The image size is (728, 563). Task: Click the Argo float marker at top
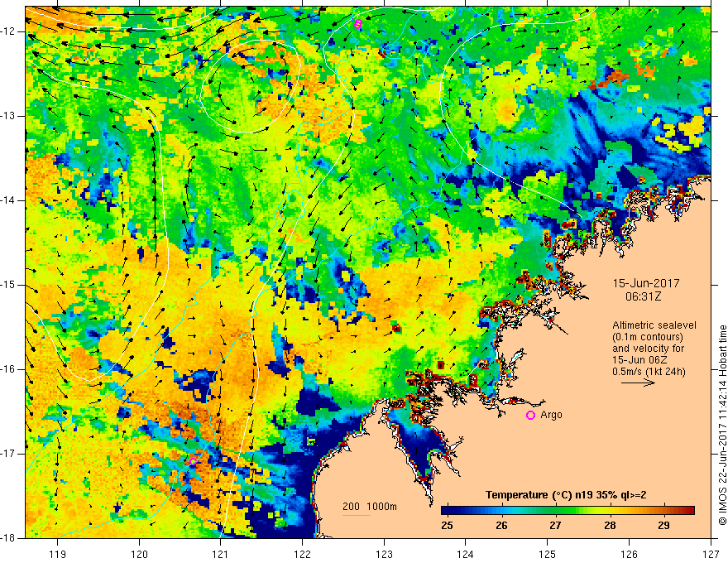click(x=357, y=24)
